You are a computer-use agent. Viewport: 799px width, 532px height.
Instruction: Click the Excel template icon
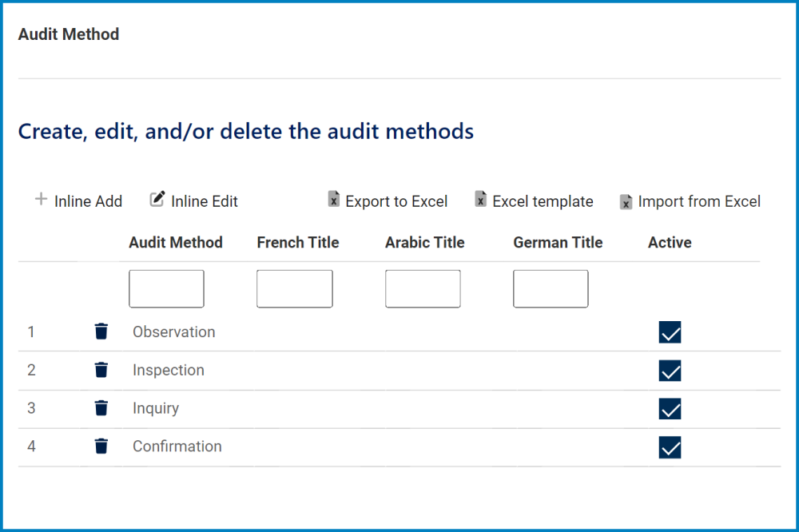(480, 200)
